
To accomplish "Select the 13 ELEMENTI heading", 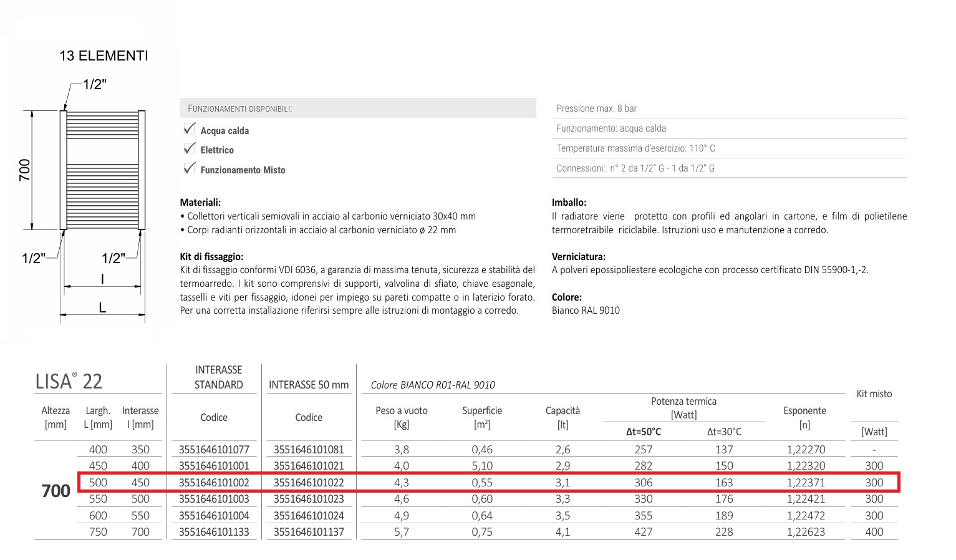I will click(104, 56).
